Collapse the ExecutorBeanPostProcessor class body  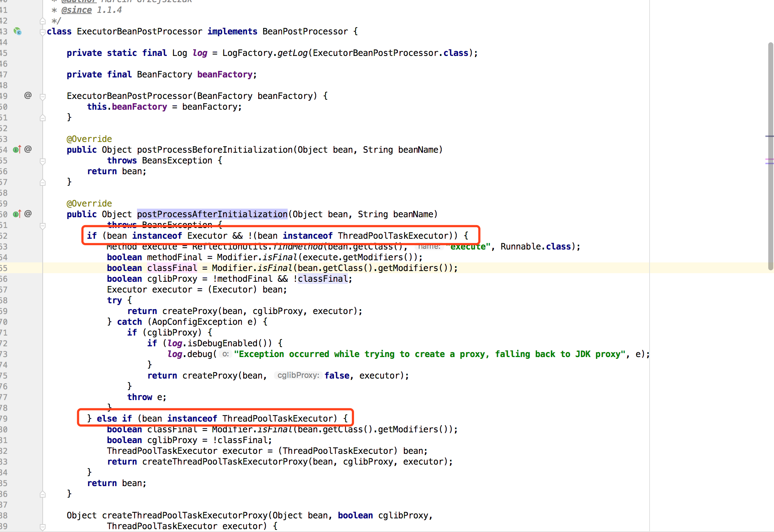[43, 32]
